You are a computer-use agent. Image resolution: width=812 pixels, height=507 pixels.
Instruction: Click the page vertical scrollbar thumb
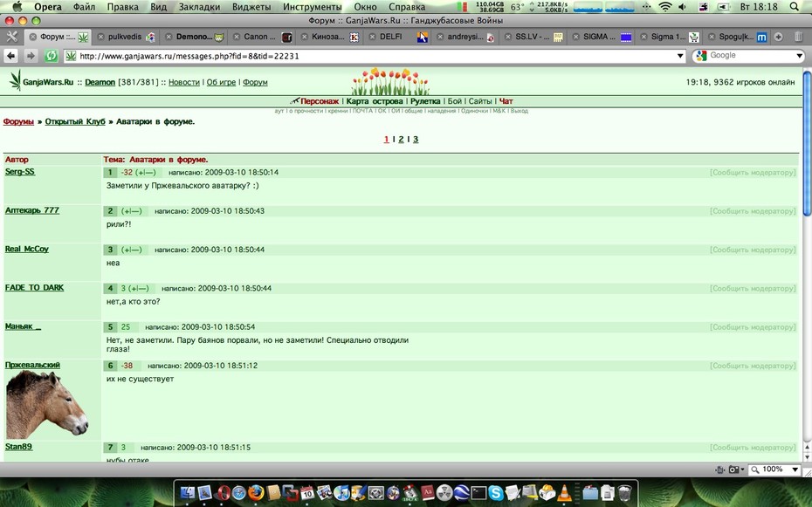point(807,144)
